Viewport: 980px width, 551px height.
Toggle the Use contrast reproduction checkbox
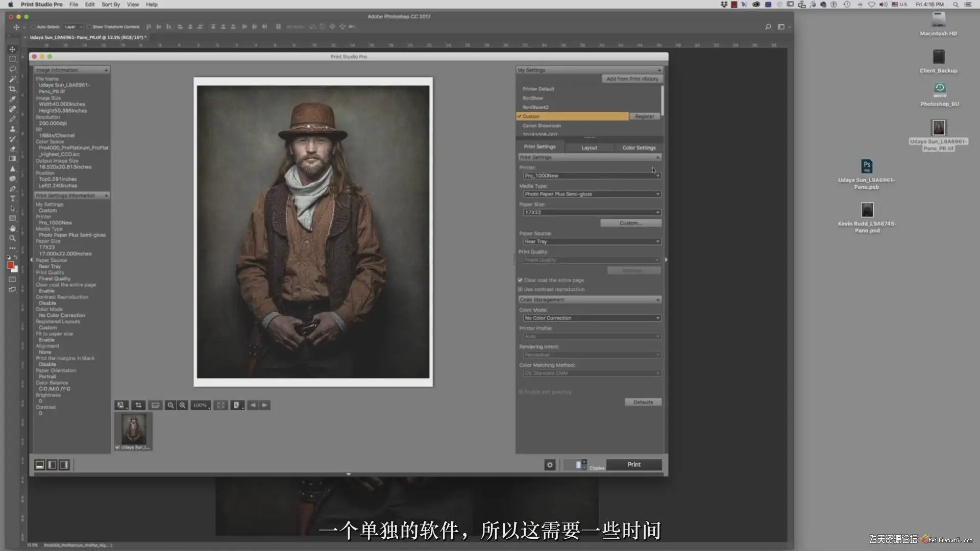[520, 289]
